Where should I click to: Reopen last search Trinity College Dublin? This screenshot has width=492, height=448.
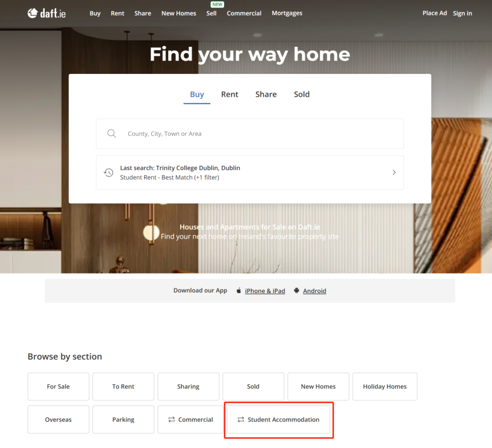[250, 173]
